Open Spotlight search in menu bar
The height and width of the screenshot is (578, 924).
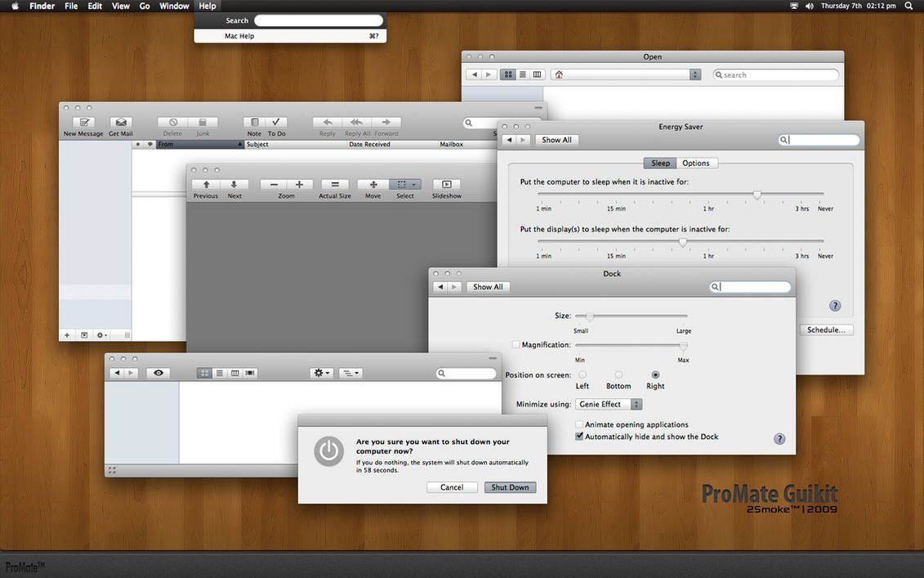[908, 6]
